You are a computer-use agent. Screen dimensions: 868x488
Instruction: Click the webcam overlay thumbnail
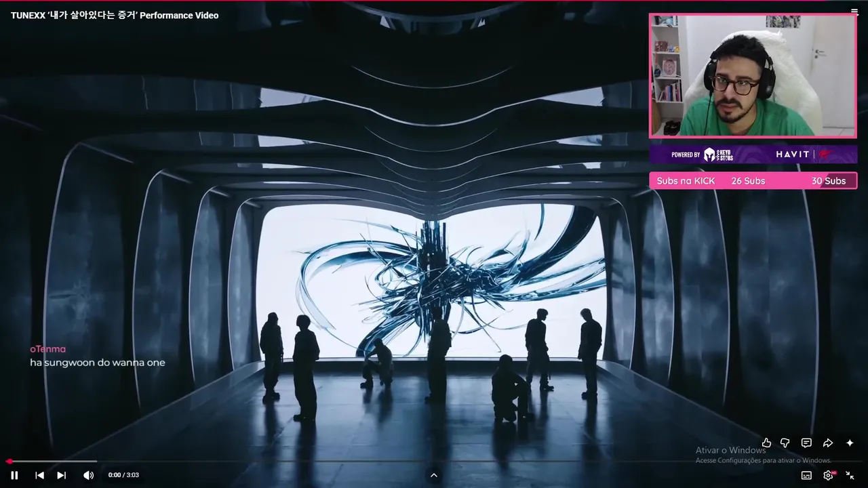(753, 75)
